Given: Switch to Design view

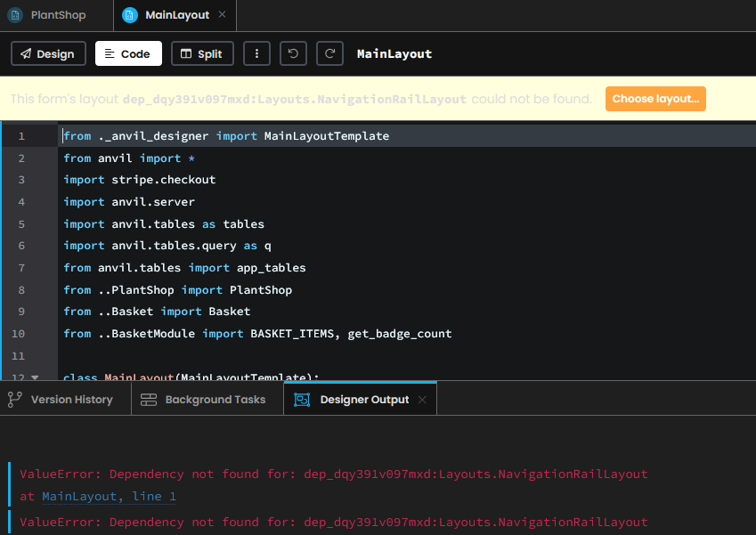Looking at the screenshot, I should (x=48, y=53).
